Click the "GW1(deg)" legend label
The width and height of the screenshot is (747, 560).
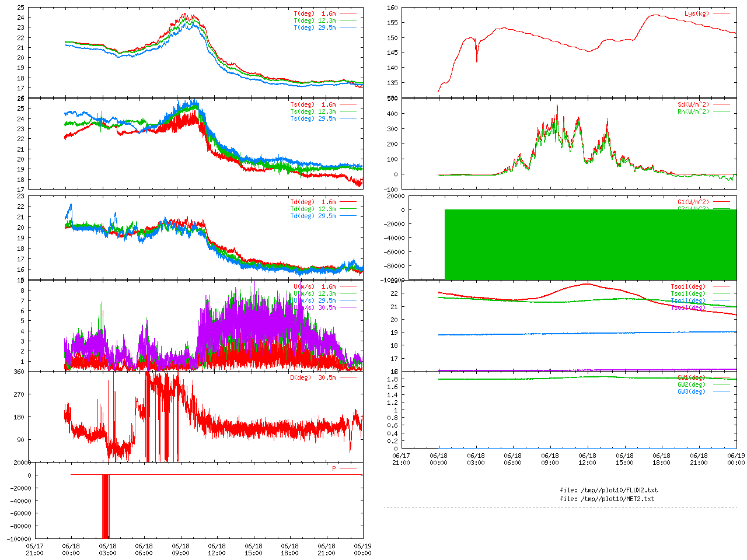pyautogui.click(x=692, y=377)
